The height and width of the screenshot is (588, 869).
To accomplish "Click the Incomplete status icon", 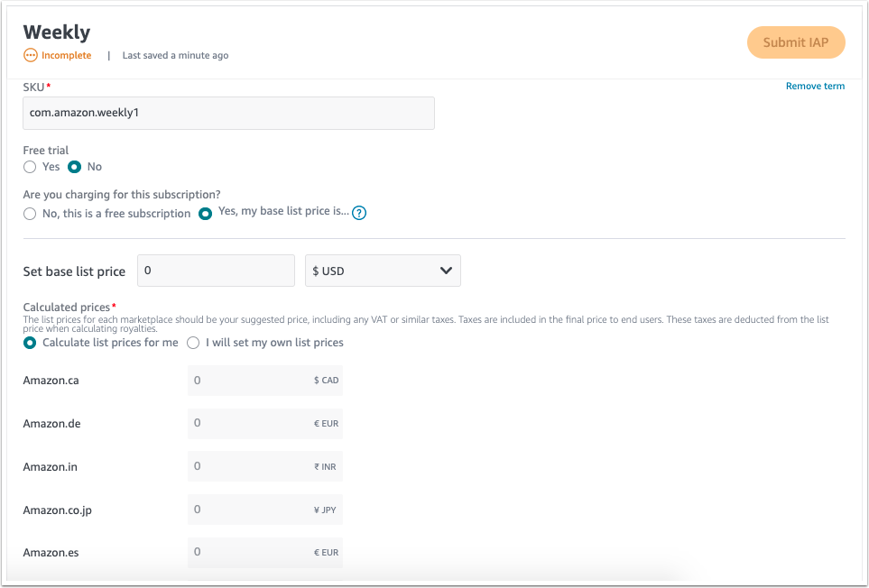I will tap(31, 55).
